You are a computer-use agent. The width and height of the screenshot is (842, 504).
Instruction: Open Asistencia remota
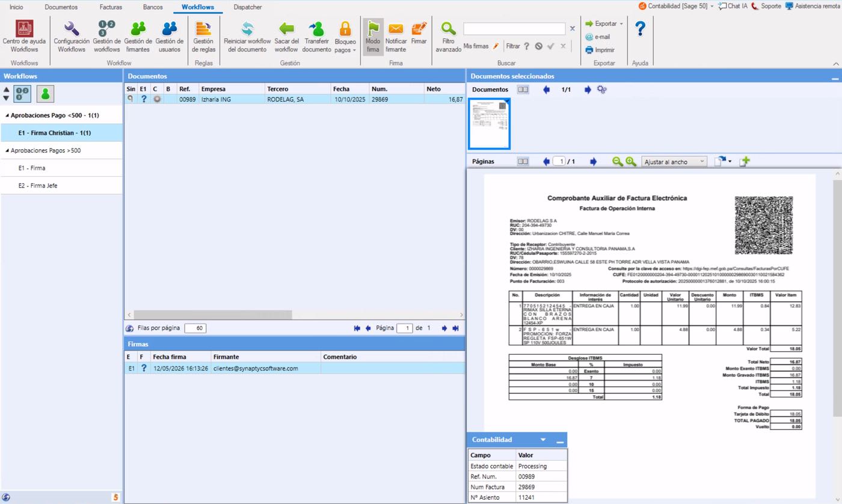click(x=812, y=6)
